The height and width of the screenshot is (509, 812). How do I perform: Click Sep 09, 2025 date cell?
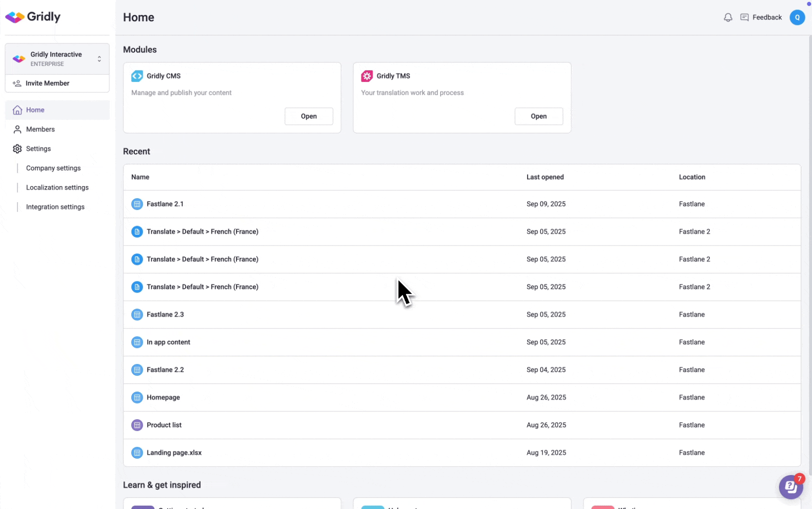coord(546,204)
